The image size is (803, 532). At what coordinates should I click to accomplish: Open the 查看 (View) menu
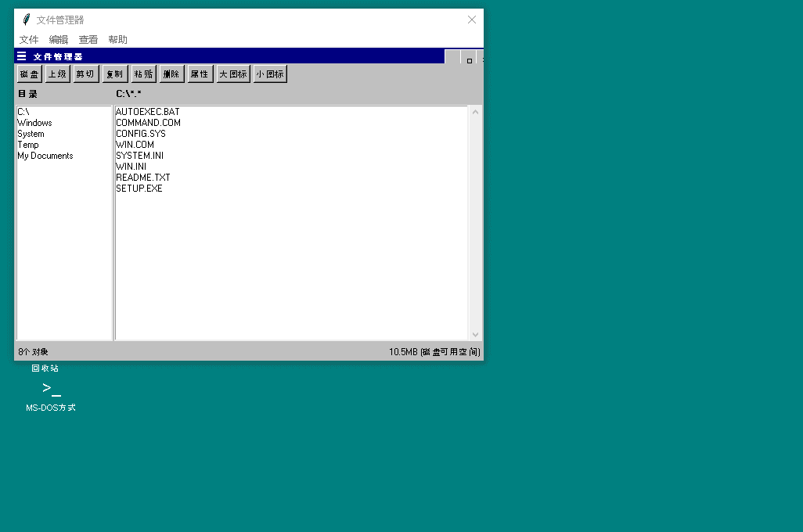pyautogui.click(x=88, y=40)
